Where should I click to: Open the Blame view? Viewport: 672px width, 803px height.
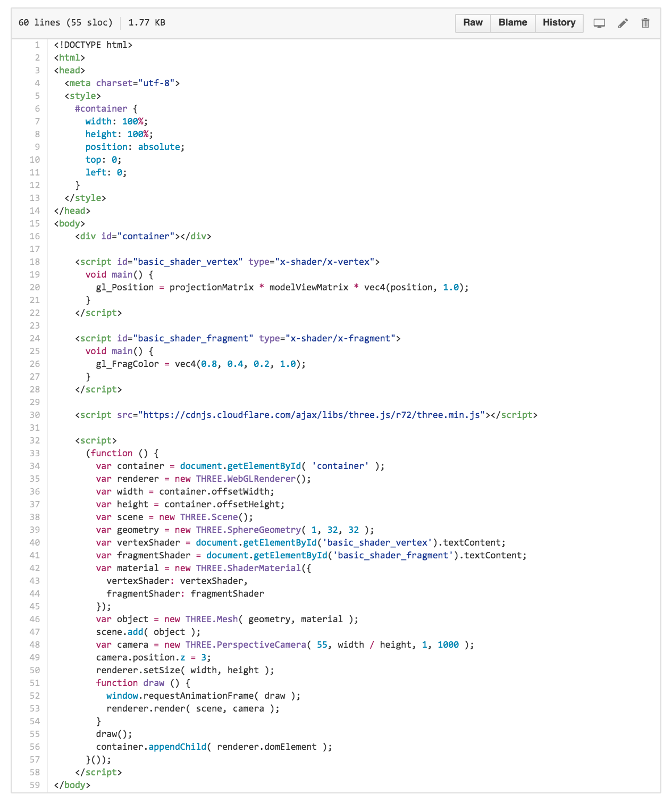click(x=513, y=22)
